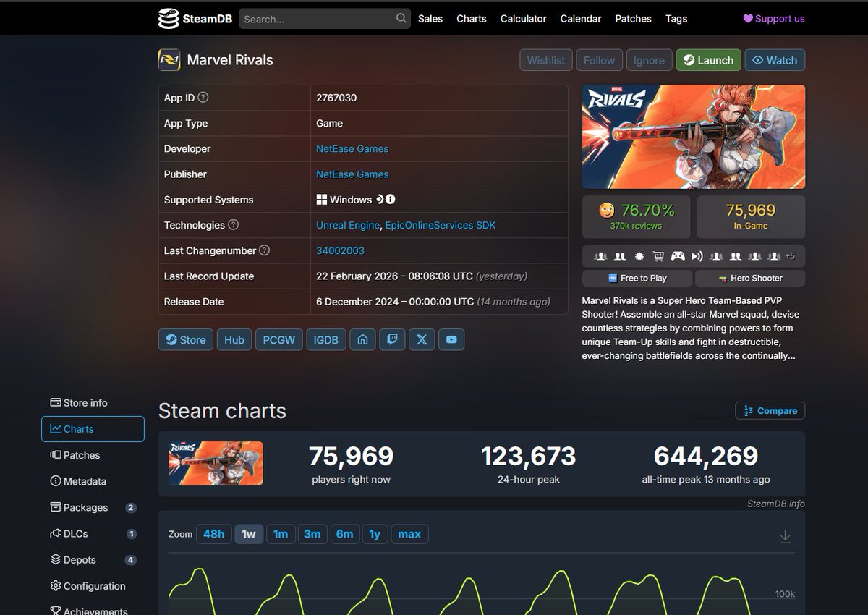
Task: Open the Store button link
Action: click(186, 339)
